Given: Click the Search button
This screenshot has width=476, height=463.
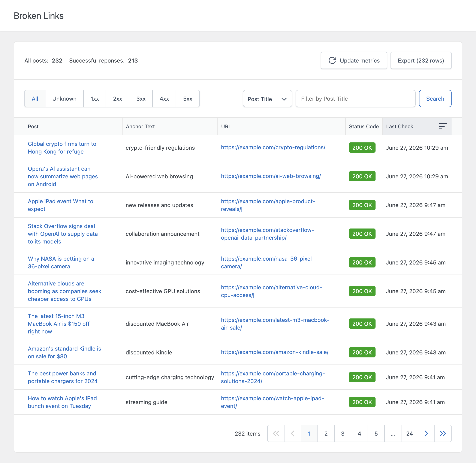Looking at the screenshot, I should tap(435, 99).
